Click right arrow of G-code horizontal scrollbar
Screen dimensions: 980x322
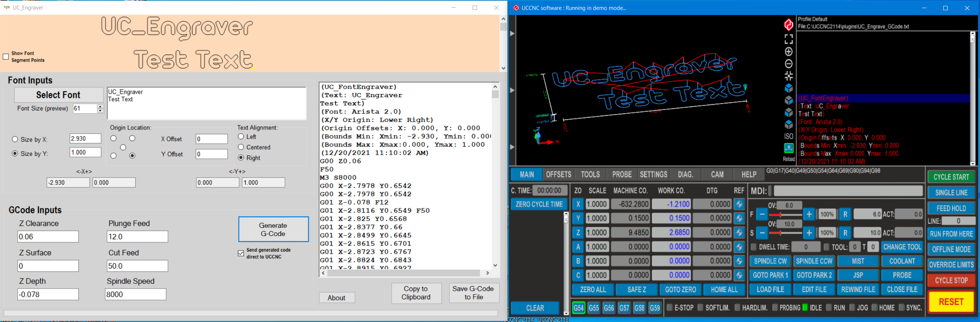488,273
